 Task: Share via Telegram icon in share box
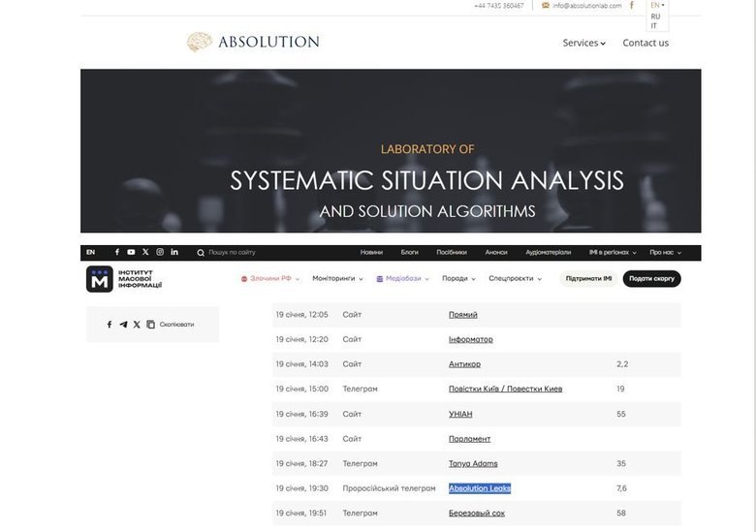tap(123, 325)
